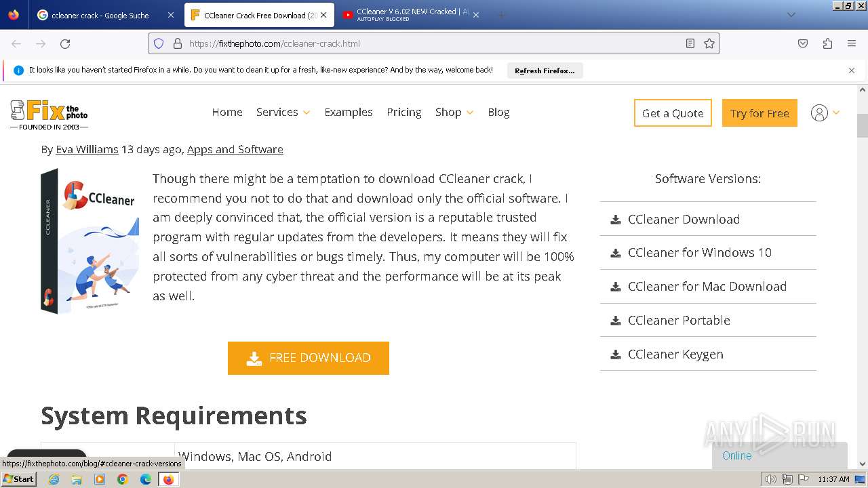This screenshot has height=488, width=868.
Task: Click the browser Back arrow
Action: pos(16,43)
